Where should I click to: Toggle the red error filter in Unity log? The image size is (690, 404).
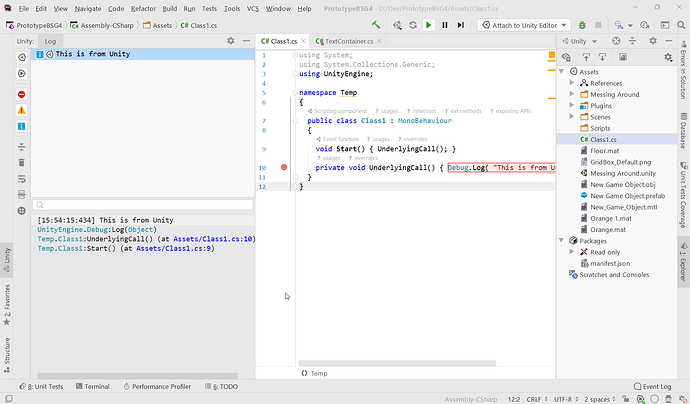pyautogui.click(x=21, y=93)
